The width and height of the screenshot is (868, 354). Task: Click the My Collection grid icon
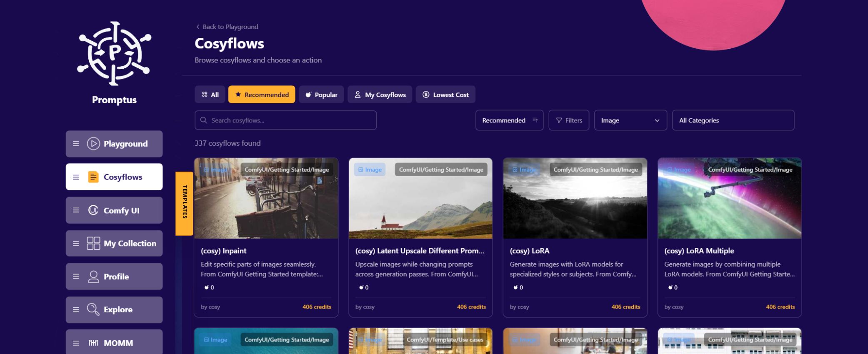[x=93, y=243]
